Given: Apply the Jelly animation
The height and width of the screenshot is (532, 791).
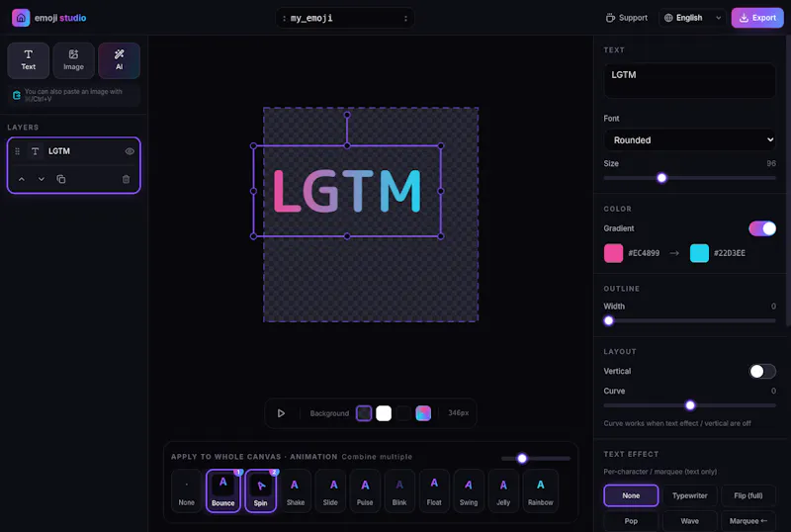Looking at the screenshot, I should 503,491.
